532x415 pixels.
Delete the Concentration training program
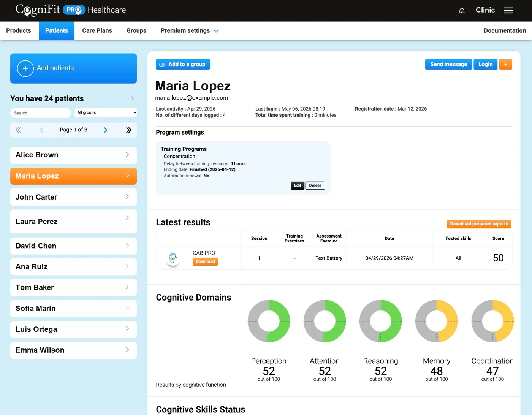click(315, 185)
